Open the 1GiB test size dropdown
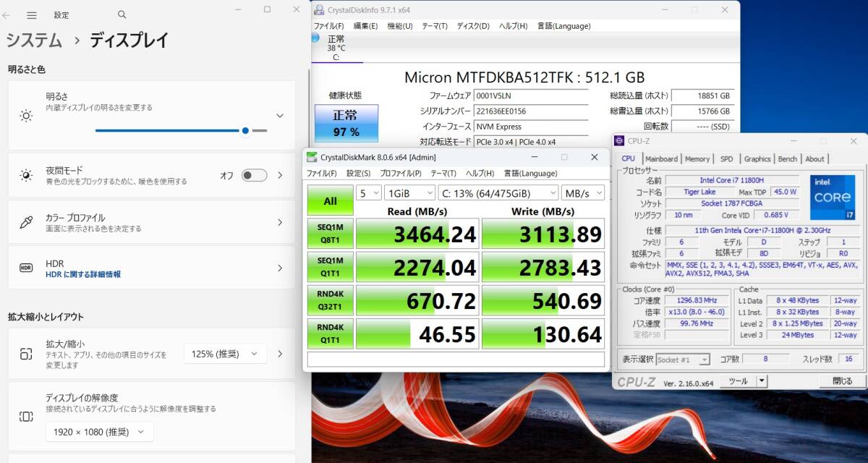Image resolution: width=868 pixels, height=463 pixels. (409, 193)
